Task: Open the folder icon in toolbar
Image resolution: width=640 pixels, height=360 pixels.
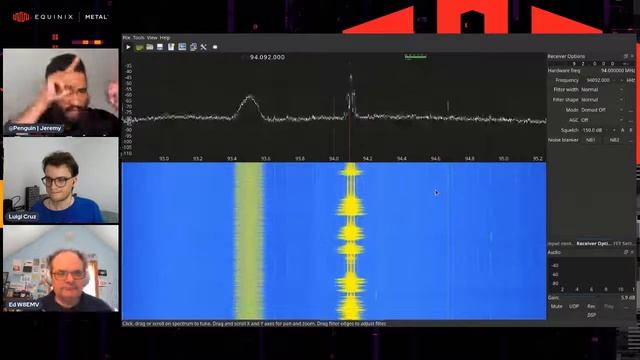Action: point(150,47)
